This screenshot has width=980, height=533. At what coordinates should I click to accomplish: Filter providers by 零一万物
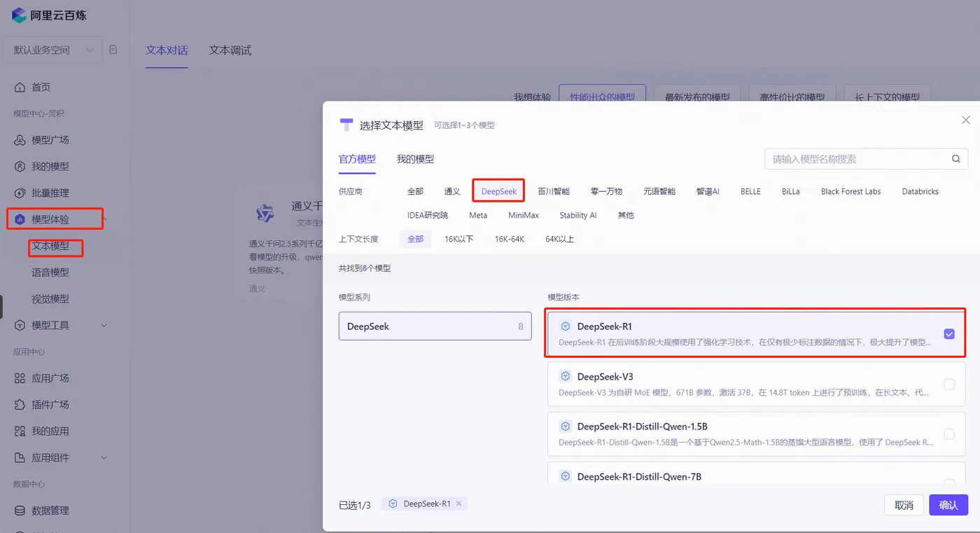click(x=606, y=191)
